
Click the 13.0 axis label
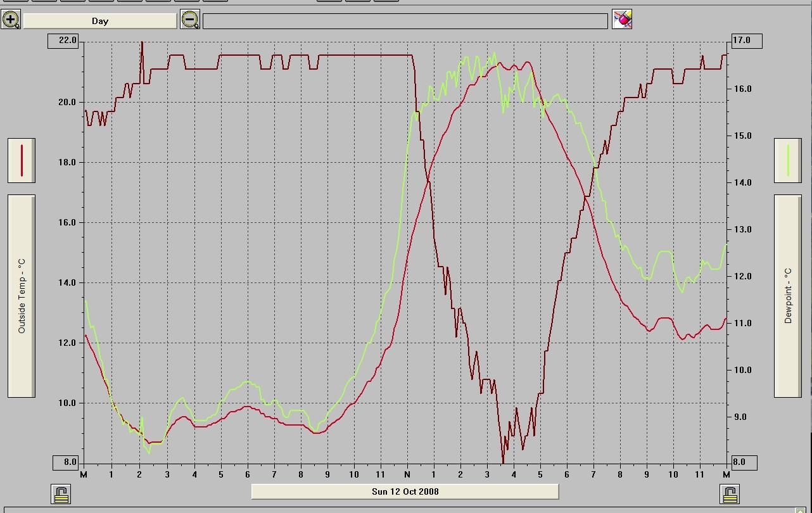pos(742,230)
